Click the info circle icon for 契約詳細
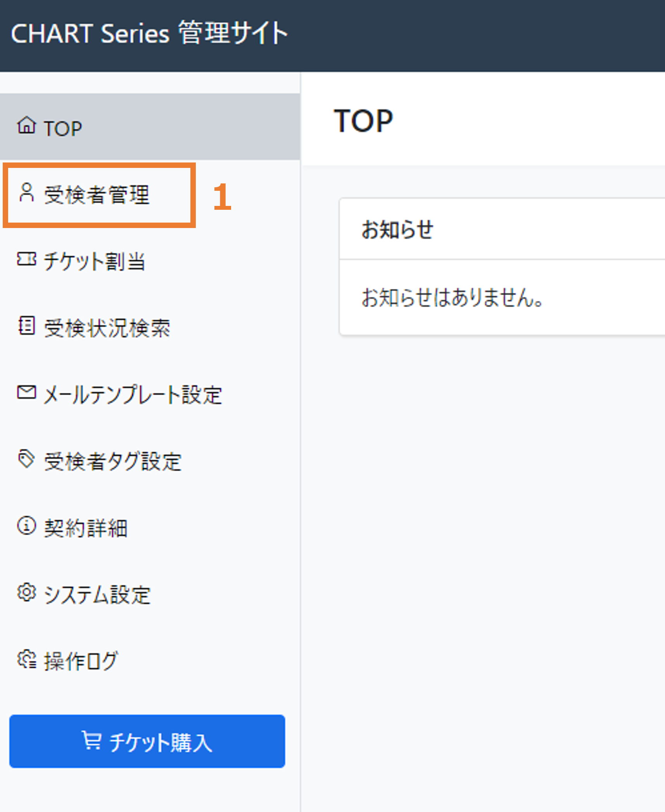The image size is (665, 812). [x=26, y=526]
